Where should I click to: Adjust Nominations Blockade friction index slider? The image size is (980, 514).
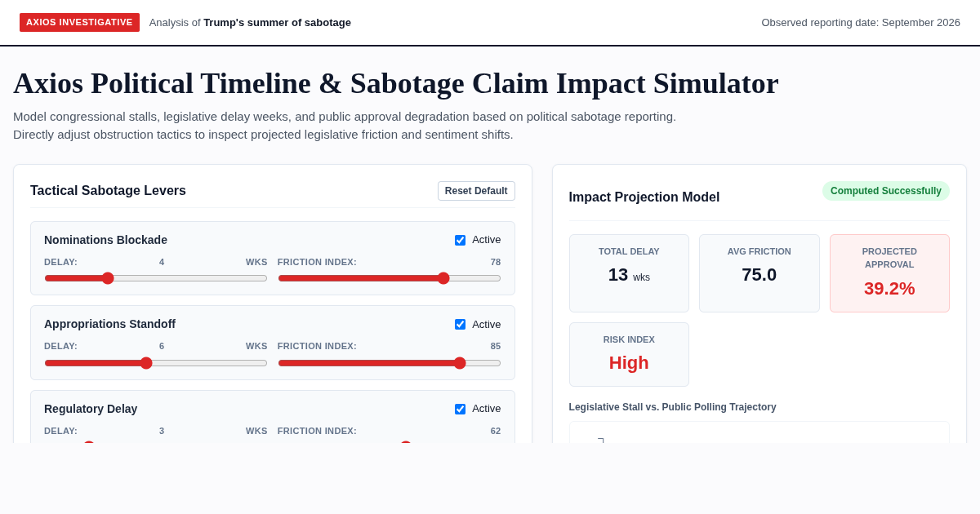pos(390,278)
